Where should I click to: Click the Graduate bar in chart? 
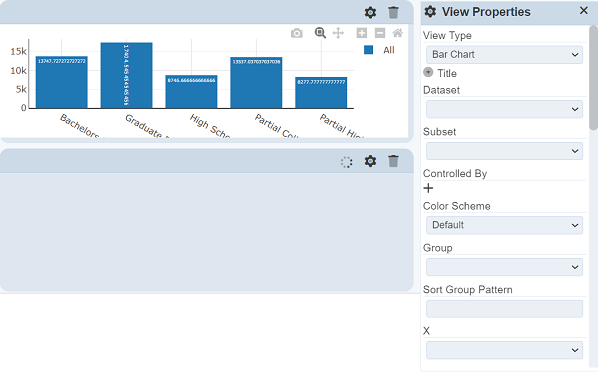tap(127, 75)
